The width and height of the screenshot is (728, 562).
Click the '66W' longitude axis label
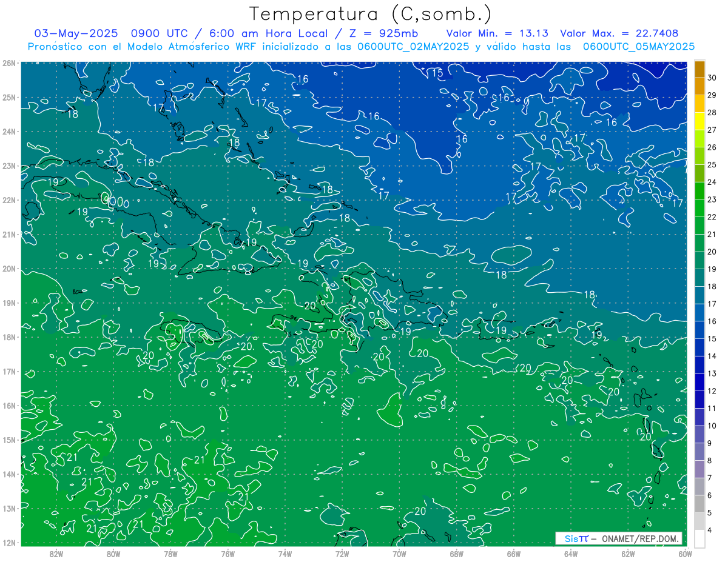click(514, 553)
